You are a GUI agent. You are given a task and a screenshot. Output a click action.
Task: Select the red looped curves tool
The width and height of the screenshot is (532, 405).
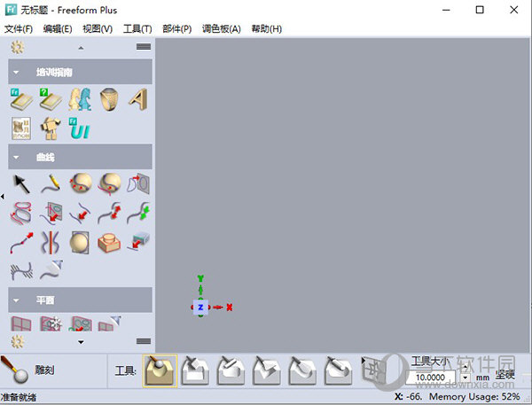coord(21,214)
